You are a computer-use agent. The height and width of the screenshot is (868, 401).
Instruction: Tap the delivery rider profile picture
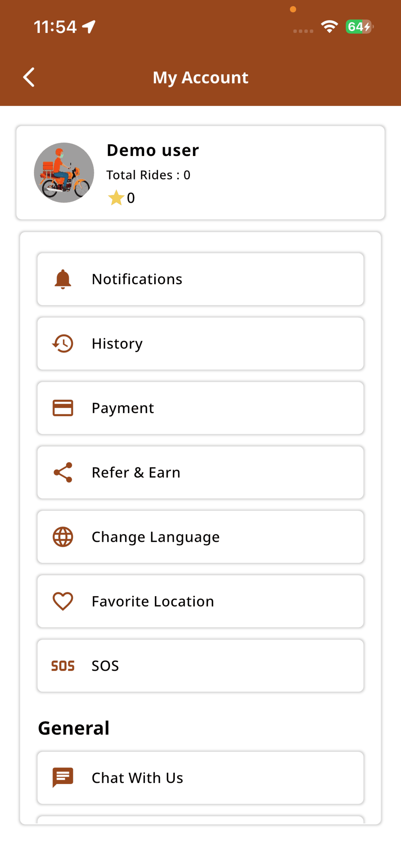click(64, 172)
